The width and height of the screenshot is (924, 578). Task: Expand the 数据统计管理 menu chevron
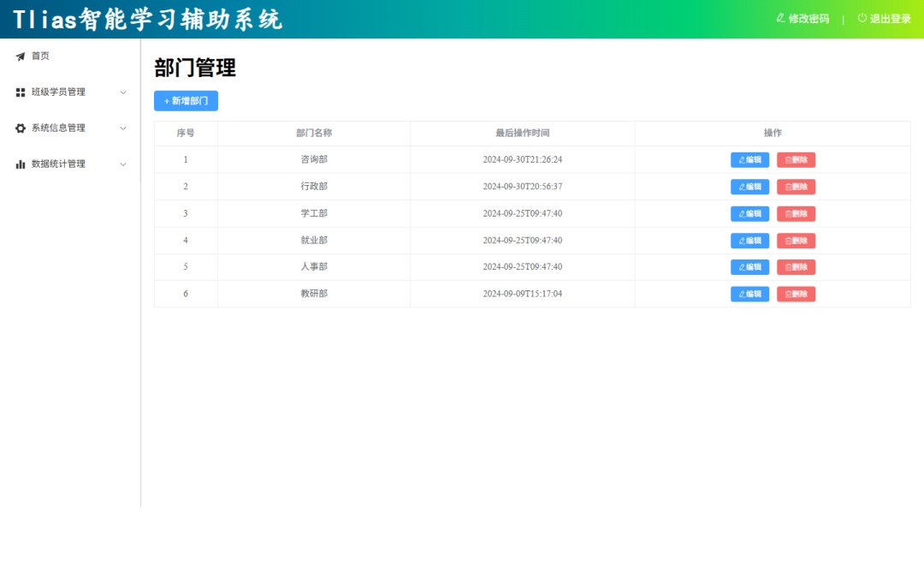(123, 164)
